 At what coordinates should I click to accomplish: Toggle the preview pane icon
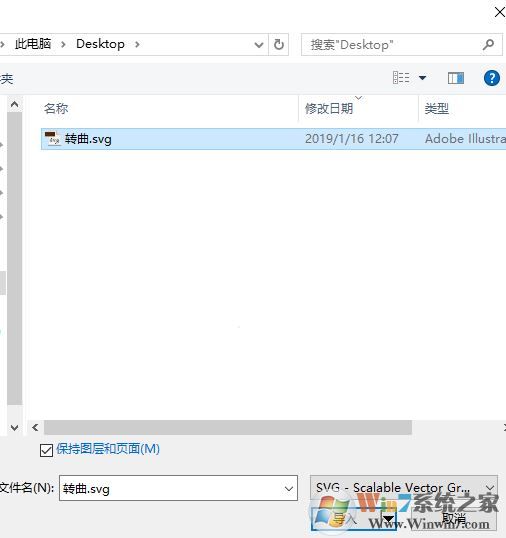click(x=456, y=78)
